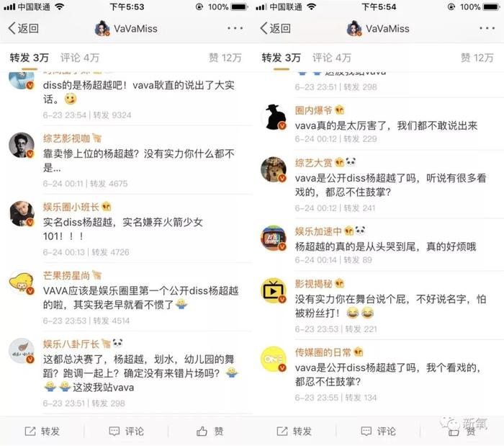Switch to the left screen 赞 12万 tab
This screenshot has width=504, height=446.
(225, 58)
